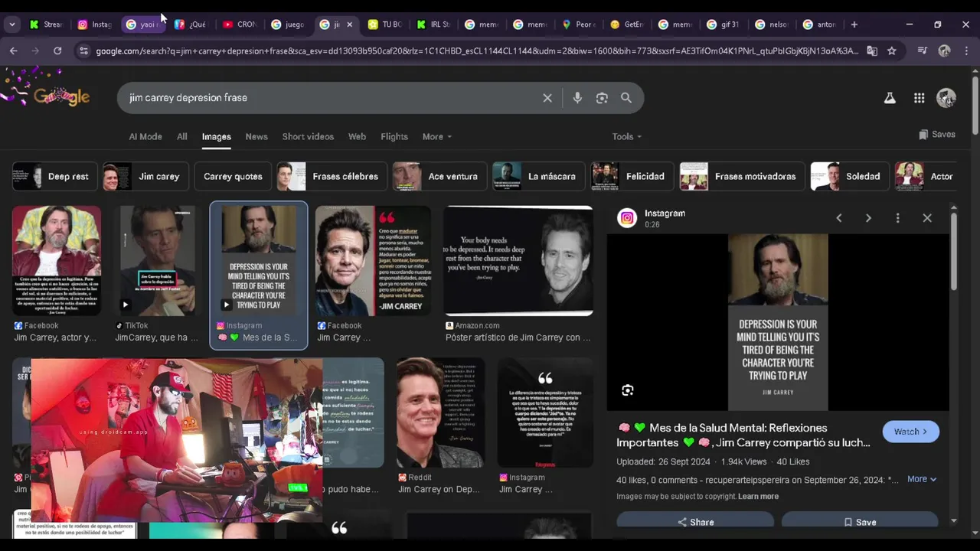Close the image preview panel
This screenshot has width=980, height=551.
point(927,218)
